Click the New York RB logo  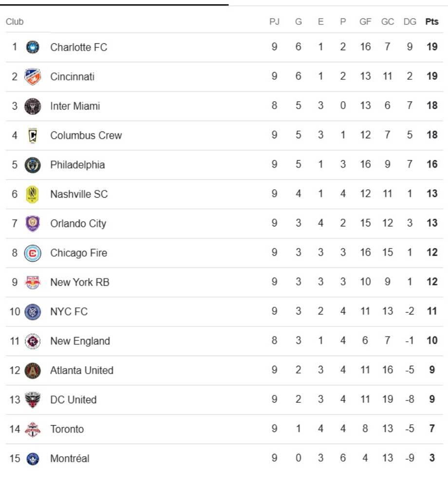33,282
